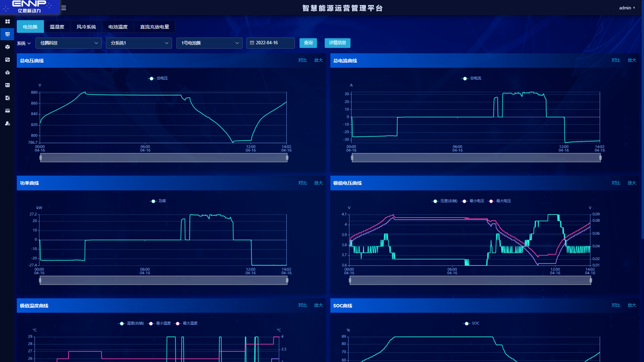Click the 详情信息 details button
This screenshot has height=362, width=644.
[x=337, y=43]
